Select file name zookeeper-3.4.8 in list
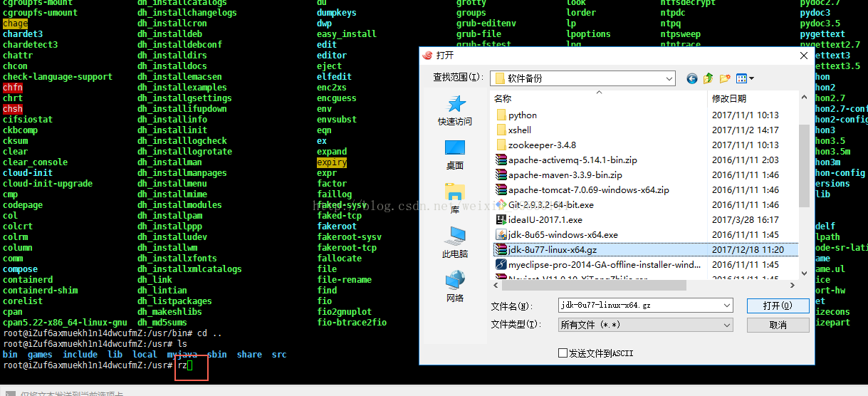This screenshot has height=396, width=868. (x=542, y=145)
